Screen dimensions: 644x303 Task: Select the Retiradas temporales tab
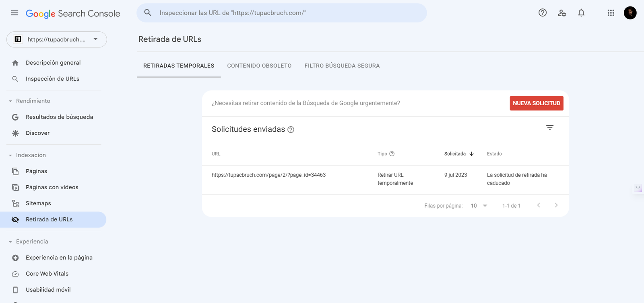[179, 66]
